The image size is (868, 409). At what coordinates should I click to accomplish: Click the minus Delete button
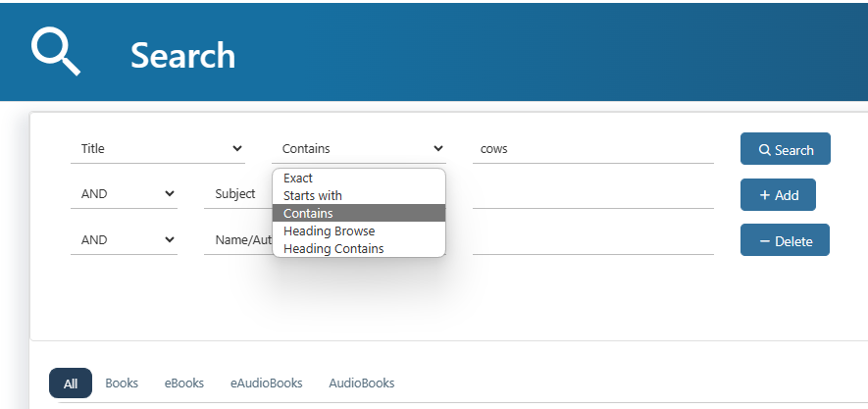point(785,240)
